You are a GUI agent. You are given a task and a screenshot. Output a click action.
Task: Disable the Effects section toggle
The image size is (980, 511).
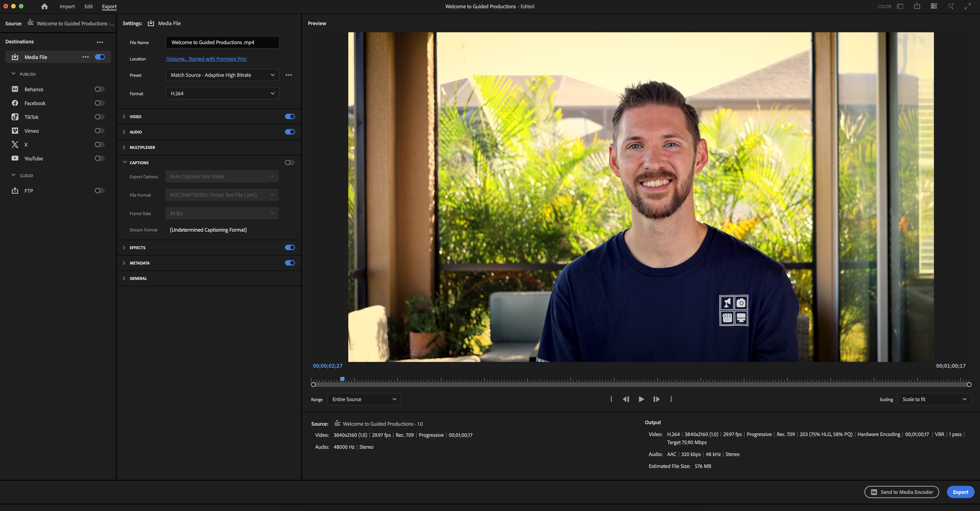click(290, 247)
